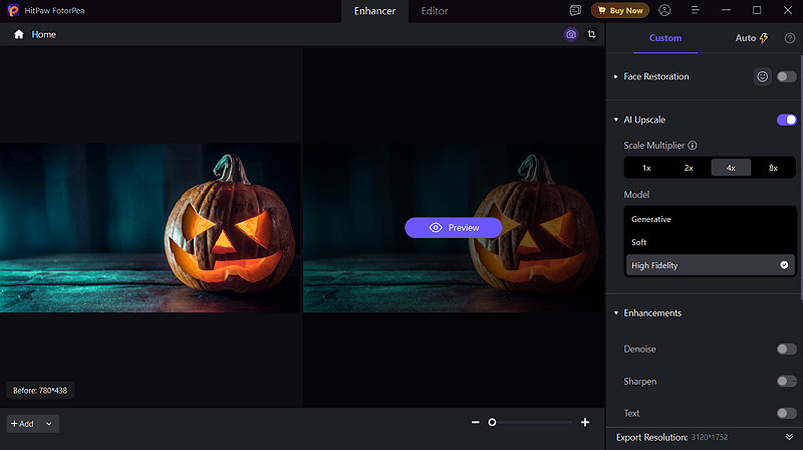This screenshot has height=450, width=803.
Task: Maximize the HitPaw window
Action: 757,10
